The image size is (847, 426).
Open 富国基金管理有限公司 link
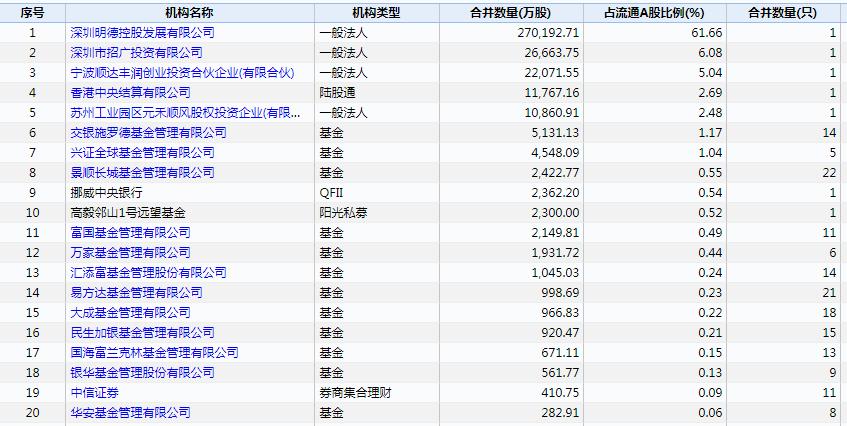point(130,233)
